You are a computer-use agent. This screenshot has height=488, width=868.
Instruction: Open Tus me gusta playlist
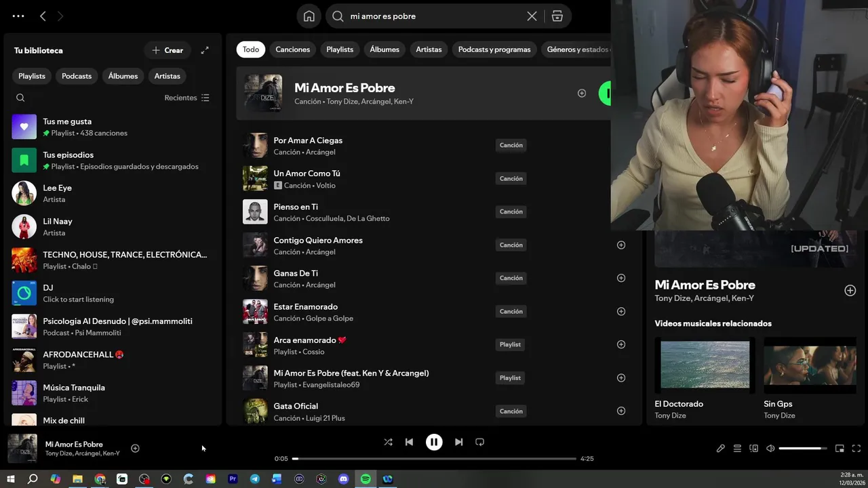113,127
